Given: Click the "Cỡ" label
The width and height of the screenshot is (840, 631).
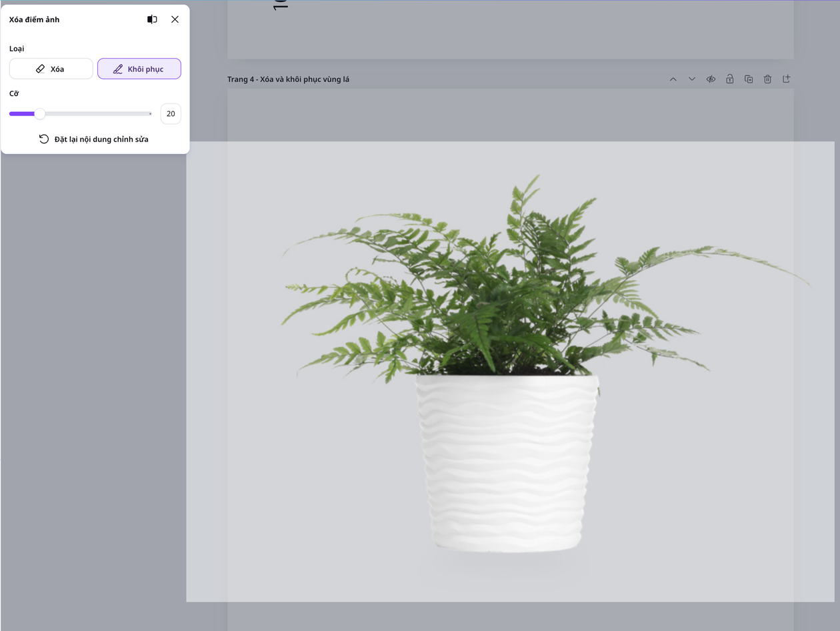Looking at the screenshot, I should 14,94.
